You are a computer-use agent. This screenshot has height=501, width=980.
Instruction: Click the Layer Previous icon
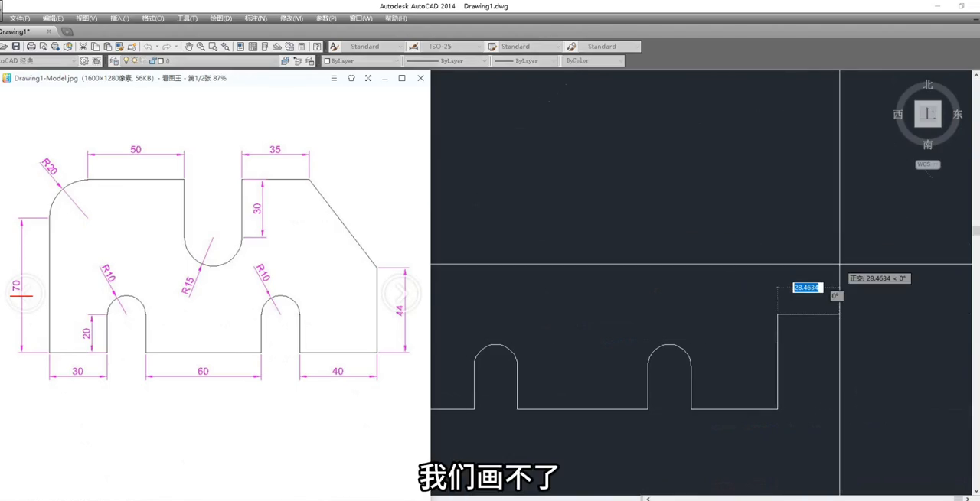(x=298, y=61)
